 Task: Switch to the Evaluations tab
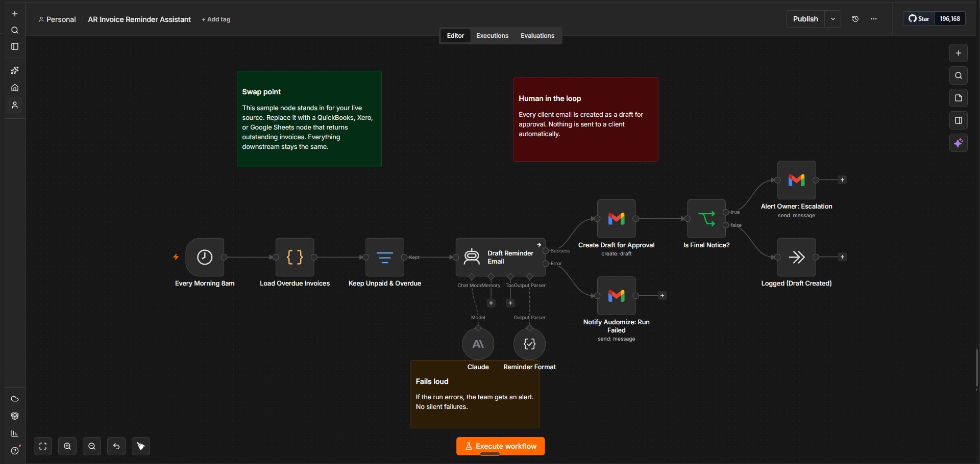coord(537,36)
